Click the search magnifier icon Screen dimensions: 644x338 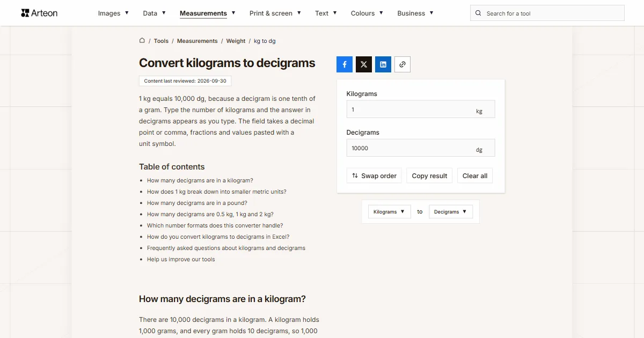click(478, 13)
